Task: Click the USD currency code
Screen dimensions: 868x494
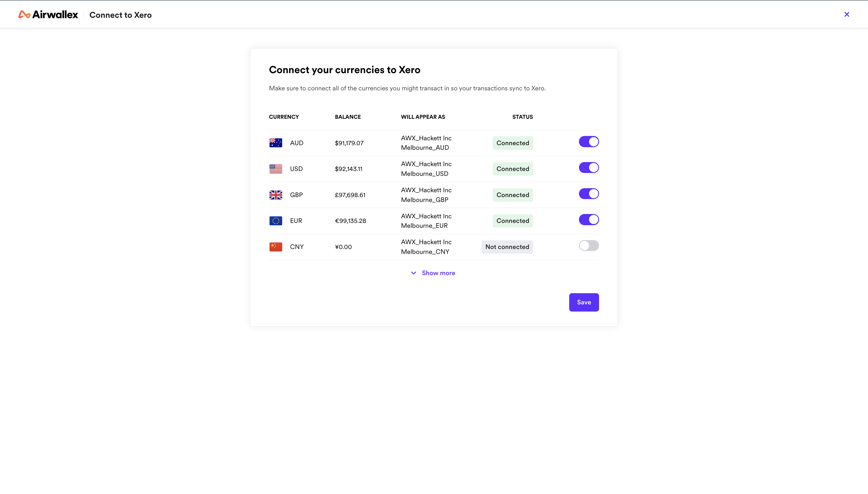Action: [296, 169]
